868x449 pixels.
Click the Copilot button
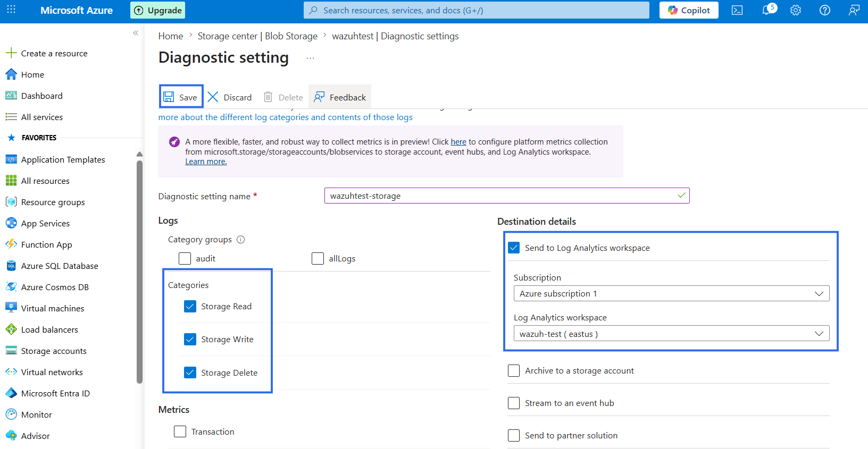point(689,10)
